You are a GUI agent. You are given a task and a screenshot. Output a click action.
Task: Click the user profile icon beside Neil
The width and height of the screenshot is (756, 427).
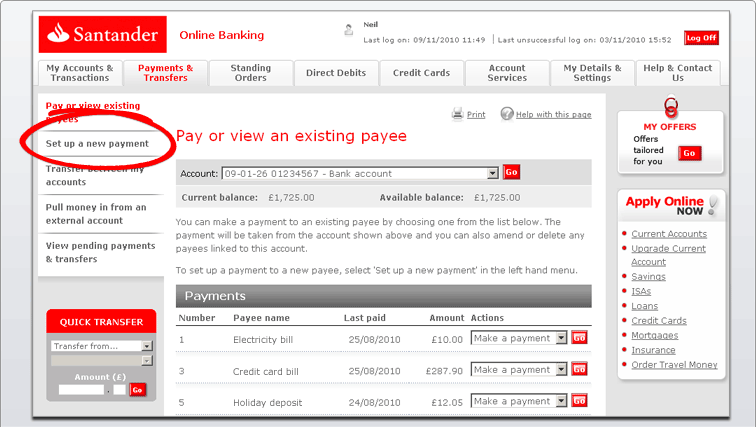click(x=349, y=30)
